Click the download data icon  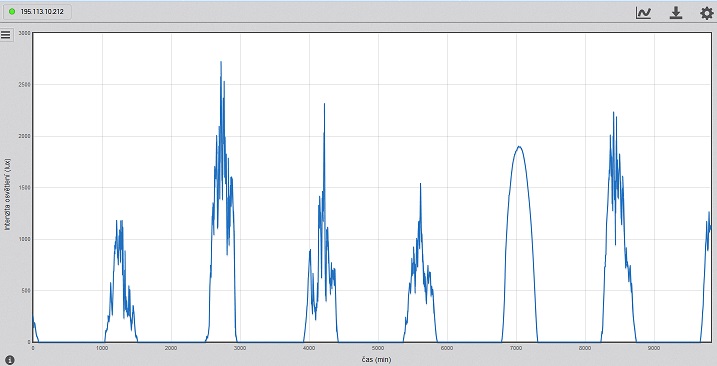[676, 12]
